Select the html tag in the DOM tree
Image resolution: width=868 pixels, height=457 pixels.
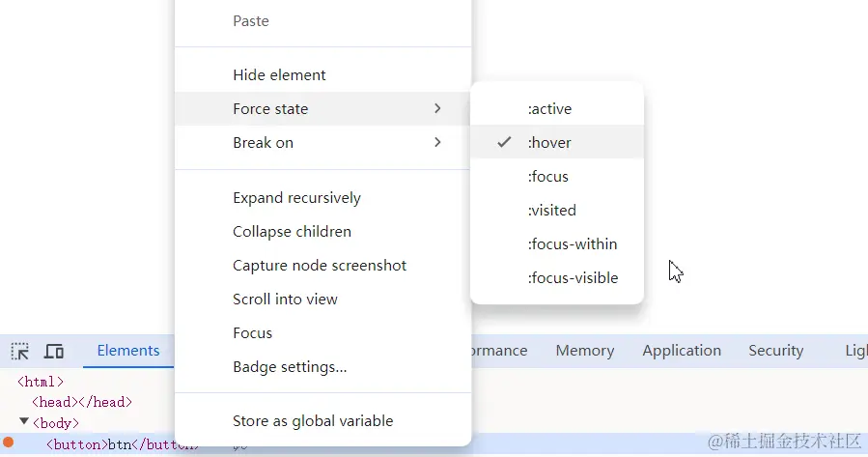point(41,382)
